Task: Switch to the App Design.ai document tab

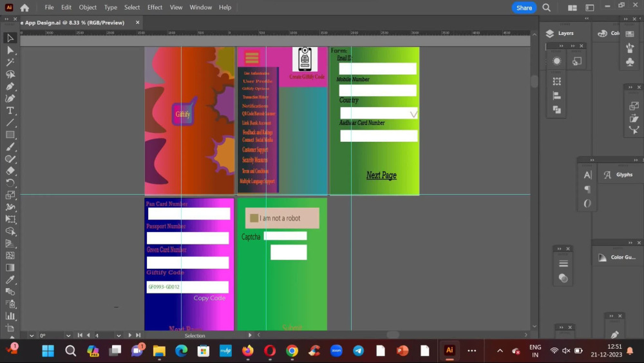Action: [73, 23]
